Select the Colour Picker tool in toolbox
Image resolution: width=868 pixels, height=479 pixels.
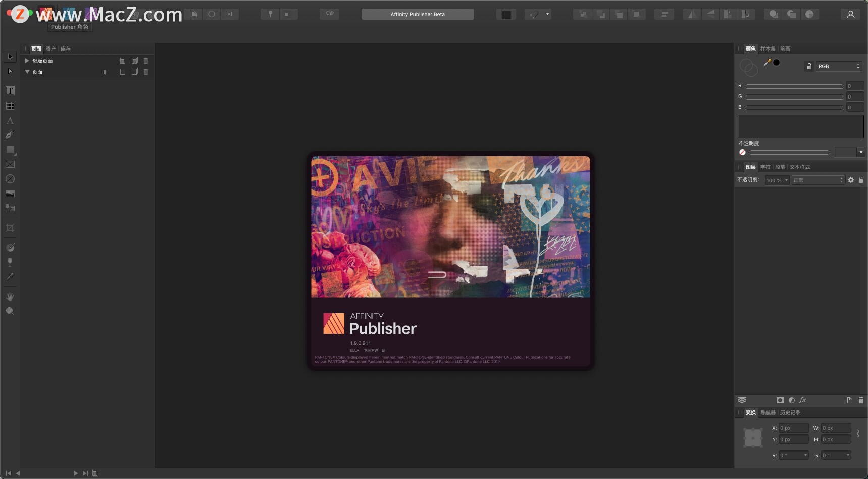10,276
